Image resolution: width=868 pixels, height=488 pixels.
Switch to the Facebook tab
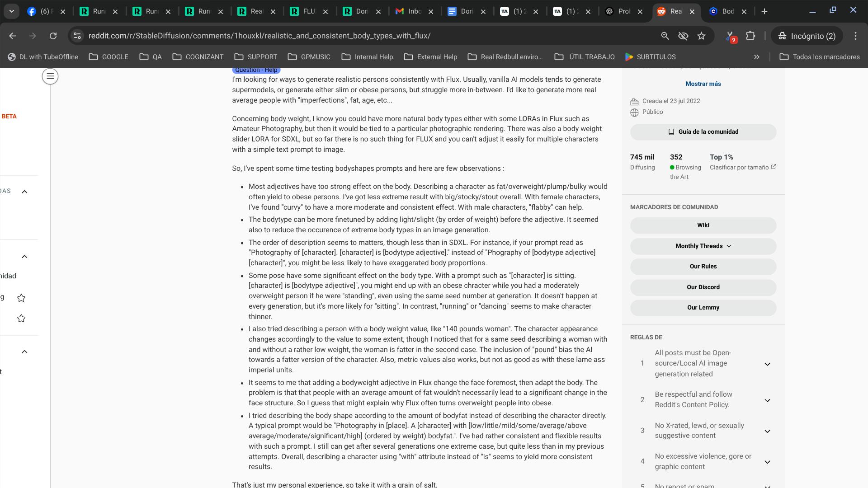pos(46,12)
